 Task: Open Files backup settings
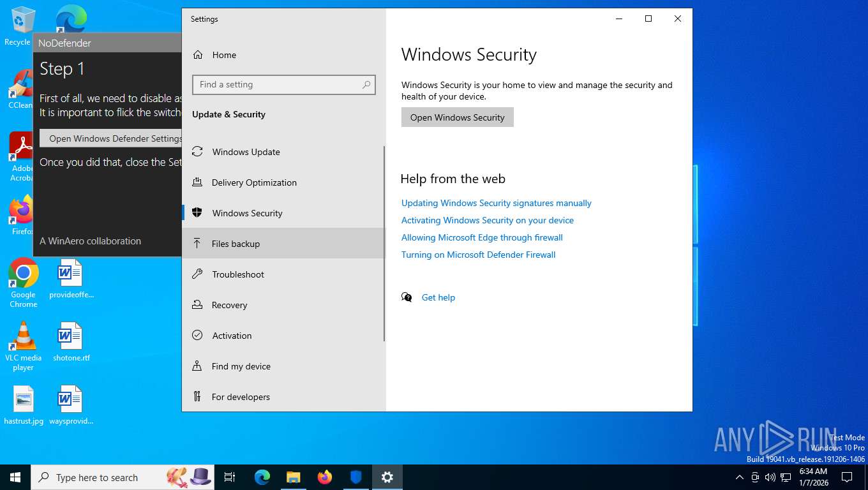point(283,244)
